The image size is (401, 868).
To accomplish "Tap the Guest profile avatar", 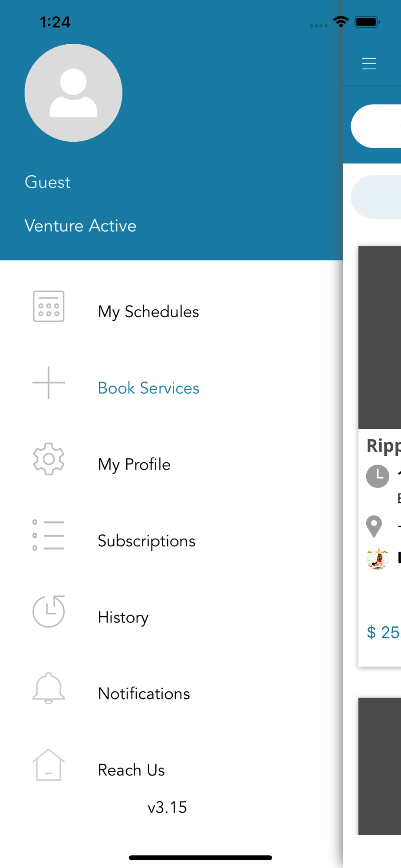I will 73,93.
